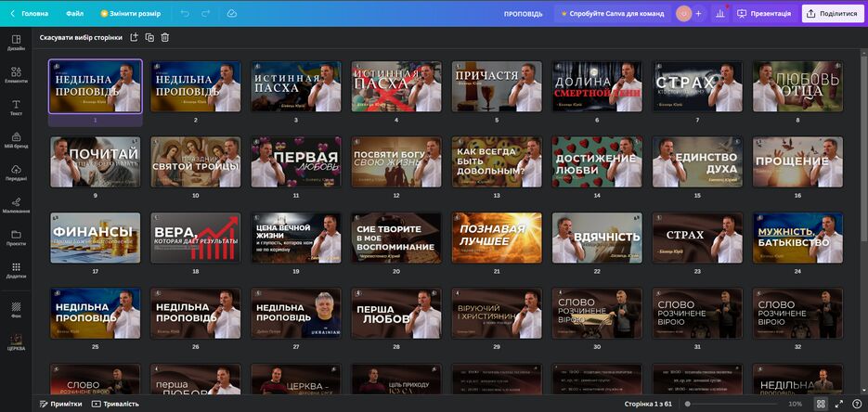
Task: Click the redo arrow
Action: [x=206, y=13]
